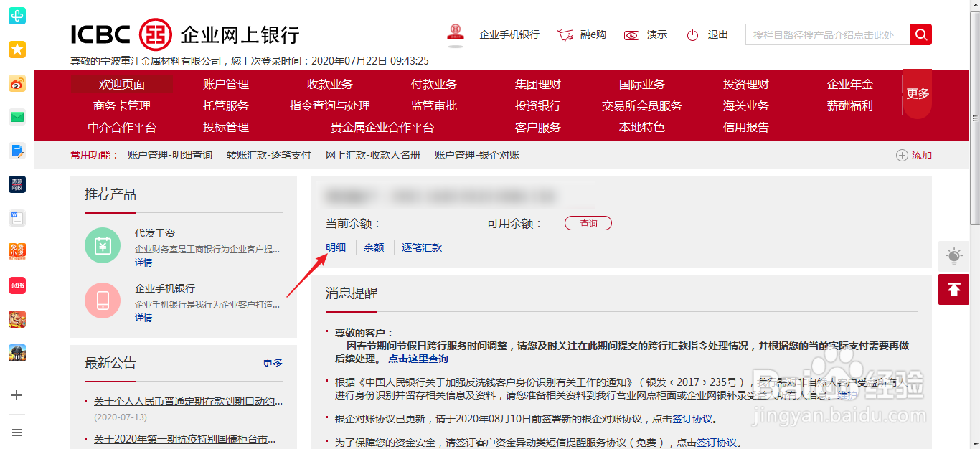Open the 逐笔汇款 link

422,247
